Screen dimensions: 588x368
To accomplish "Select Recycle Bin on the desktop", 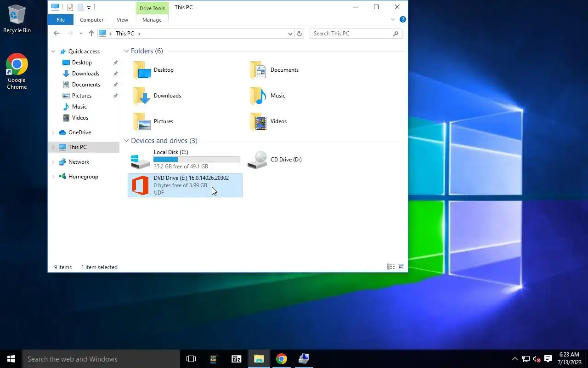I will pyautogui.click(x=17, y=19).
